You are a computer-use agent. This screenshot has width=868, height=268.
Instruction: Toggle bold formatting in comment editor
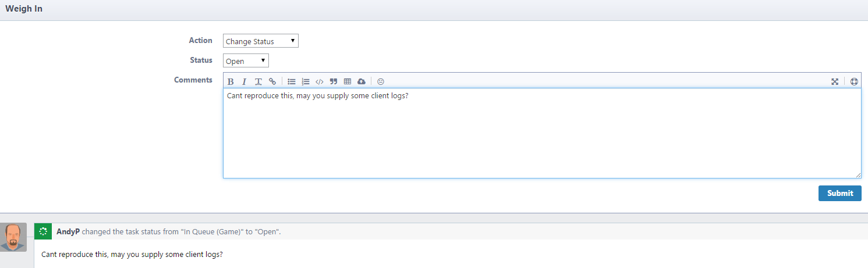pyautogui.click(x=231, y=82)
